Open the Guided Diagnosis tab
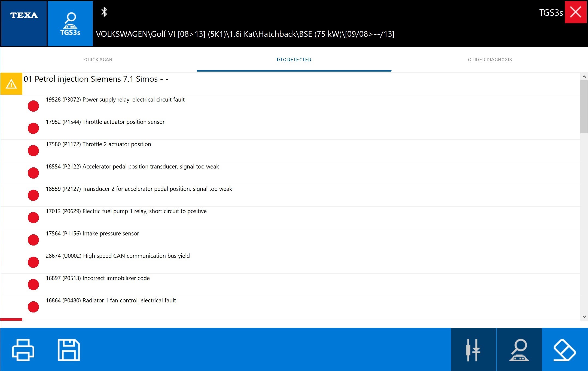 coord(490,60)
